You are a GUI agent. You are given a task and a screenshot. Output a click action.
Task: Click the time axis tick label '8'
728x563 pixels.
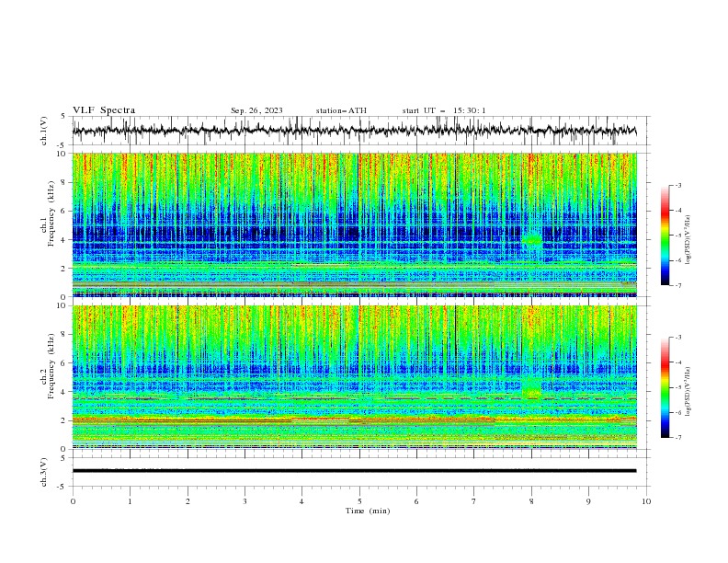(x=531, y=501)
